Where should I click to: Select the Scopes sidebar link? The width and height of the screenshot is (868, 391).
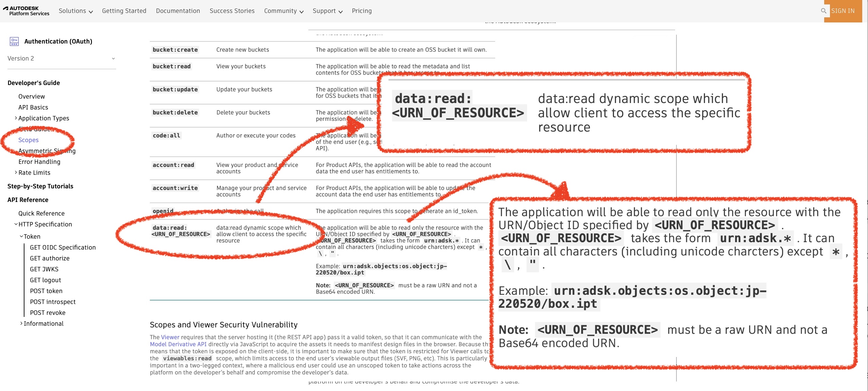[x=29, y=140]
